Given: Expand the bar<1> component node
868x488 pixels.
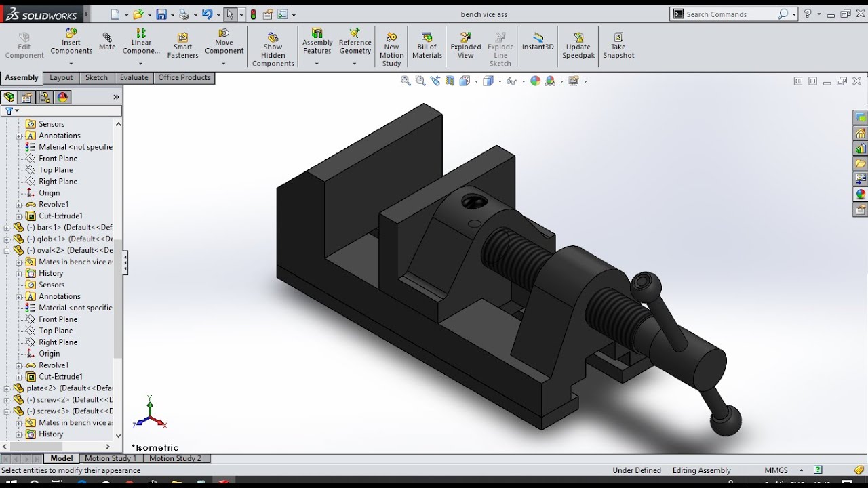Looking at the screenshot, I should point(7,228).
